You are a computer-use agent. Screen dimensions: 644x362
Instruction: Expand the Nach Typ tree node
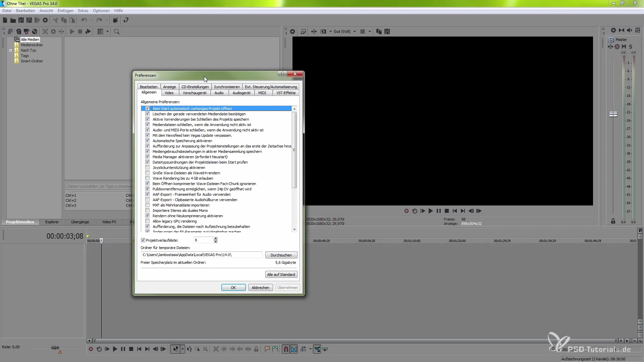(11, 50)
